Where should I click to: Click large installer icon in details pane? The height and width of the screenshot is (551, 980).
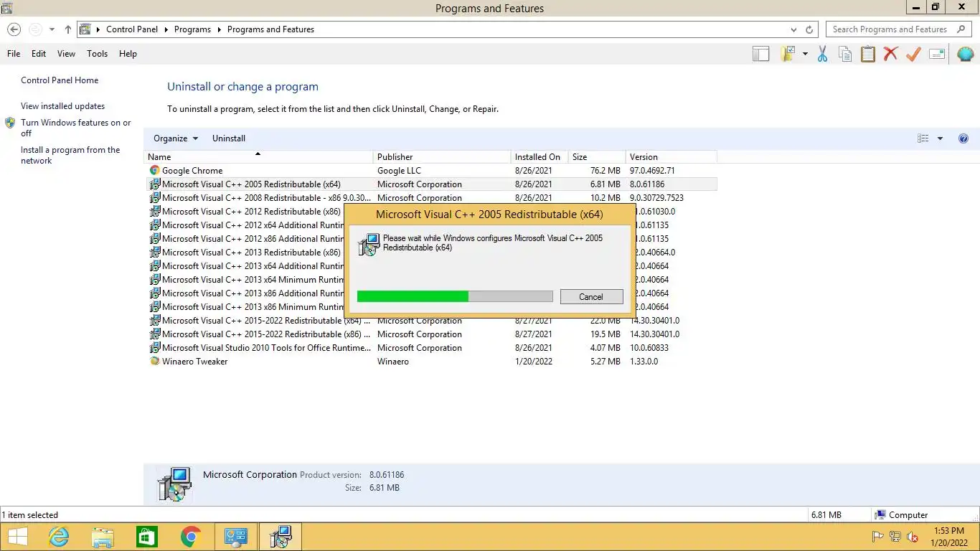pos(174,484)
